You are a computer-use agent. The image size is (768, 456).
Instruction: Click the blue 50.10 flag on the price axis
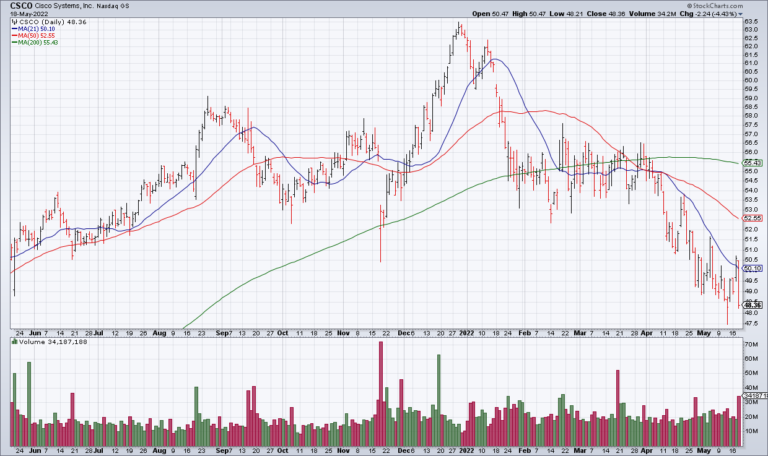(x=753, y=268)
